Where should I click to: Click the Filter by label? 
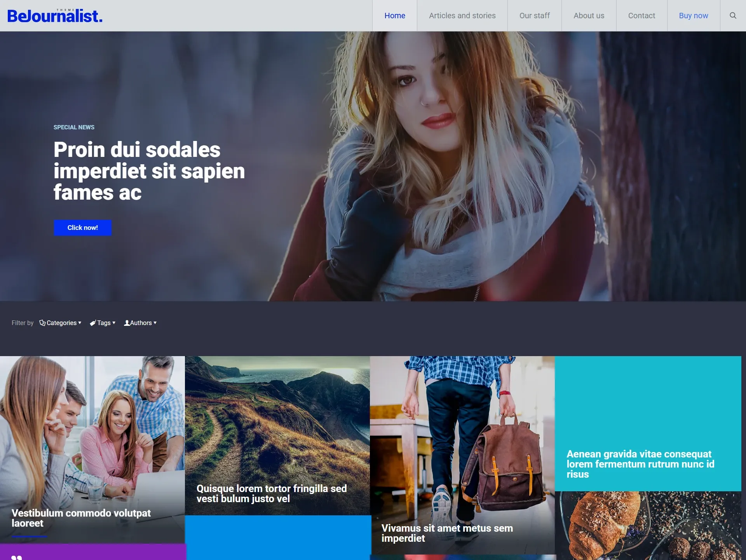tap(23, 323)
